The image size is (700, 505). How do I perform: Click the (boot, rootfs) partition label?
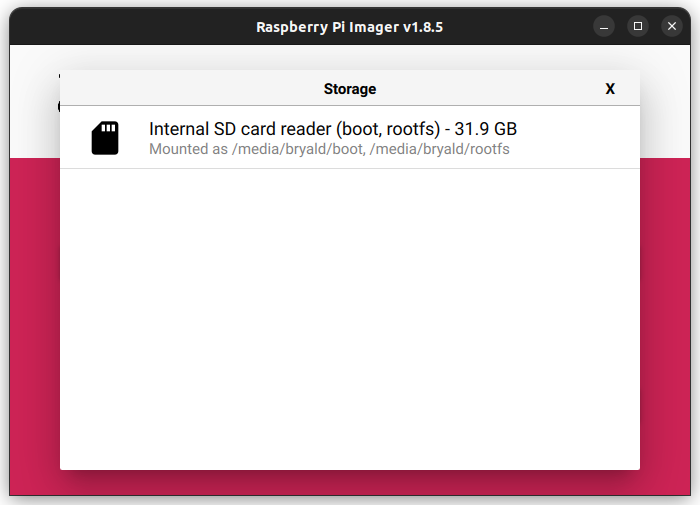coord(388,129)
